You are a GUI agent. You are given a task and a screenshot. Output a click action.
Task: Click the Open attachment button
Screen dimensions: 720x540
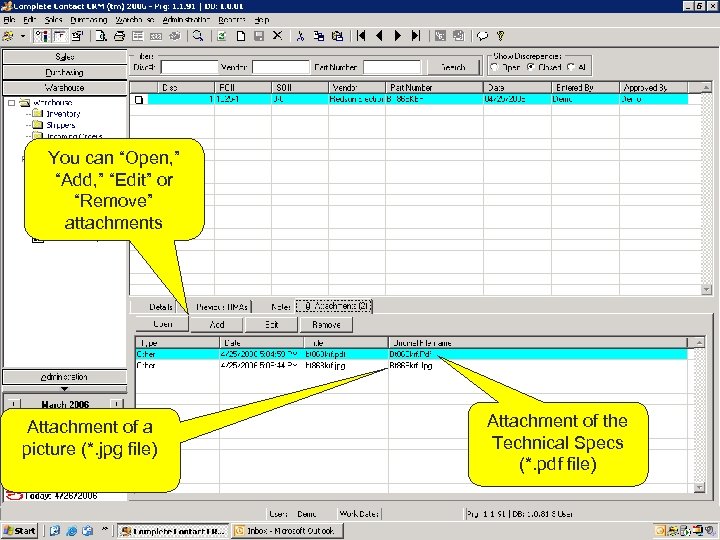click(x=162, y=324)
